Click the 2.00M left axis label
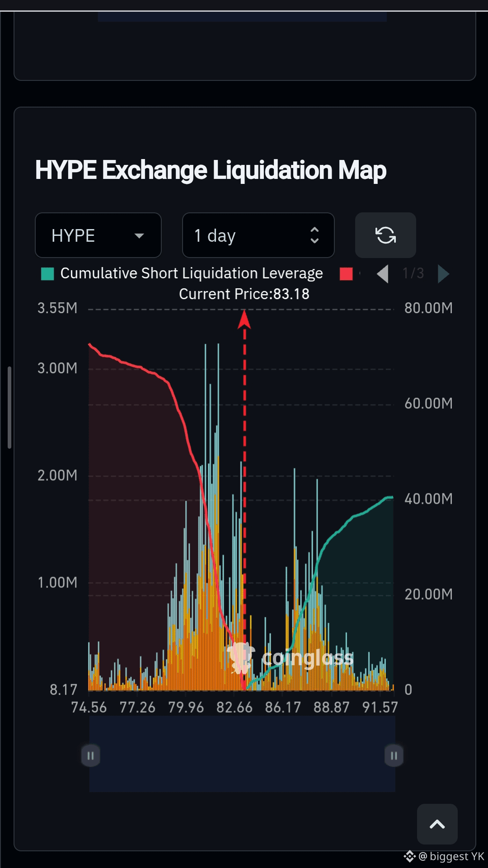This screenshot has width=488, height=868. point(57,475)
